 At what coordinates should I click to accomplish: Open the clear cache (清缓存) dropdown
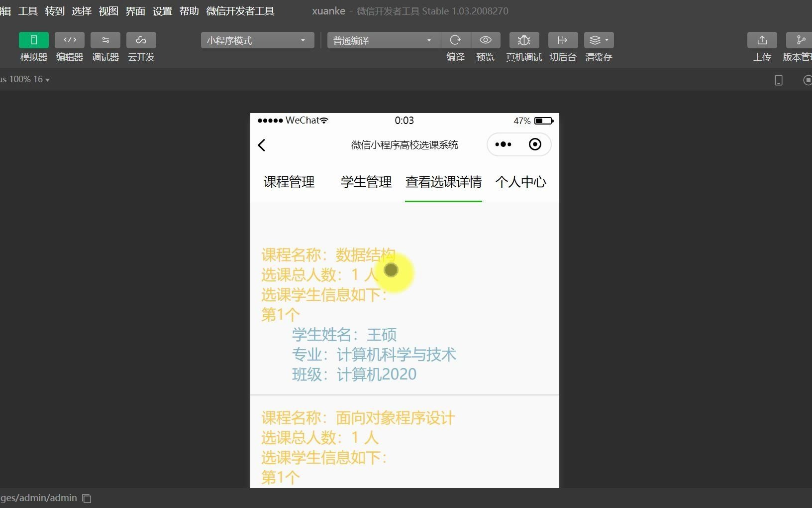[599, 40]
